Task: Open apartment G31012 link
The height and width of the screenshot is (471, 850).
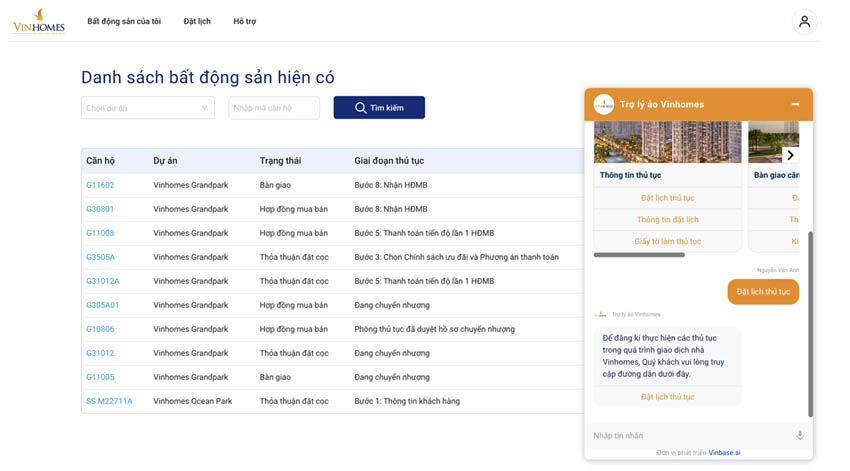Action: pyautogui.click(x=100, y=353)
